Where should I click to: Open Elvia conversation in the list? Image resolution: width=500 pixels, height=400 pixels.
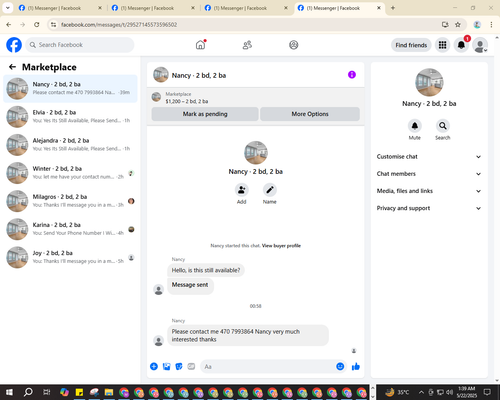point(70,117)
